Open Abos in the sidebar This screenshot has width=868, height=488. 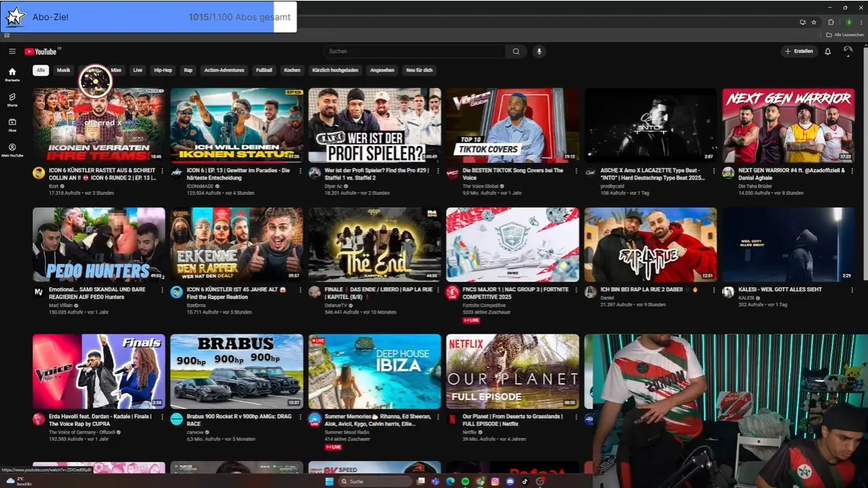click(12, 124)
